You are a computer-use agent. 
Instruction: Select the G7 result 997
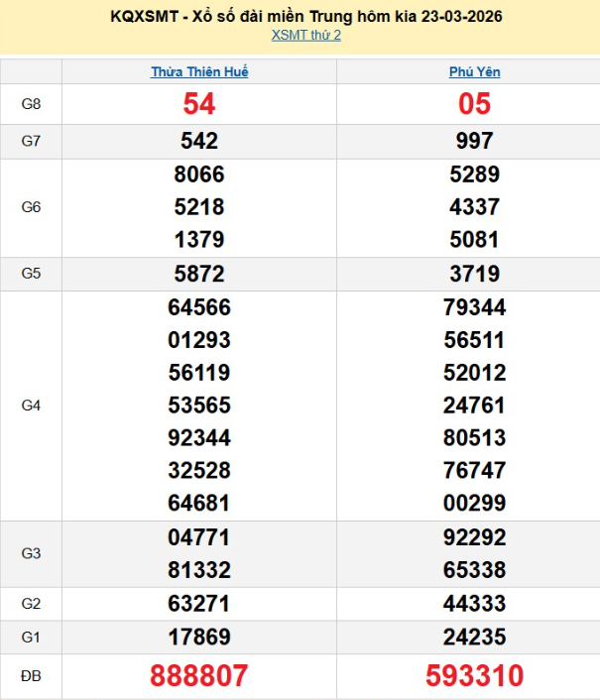474,141
